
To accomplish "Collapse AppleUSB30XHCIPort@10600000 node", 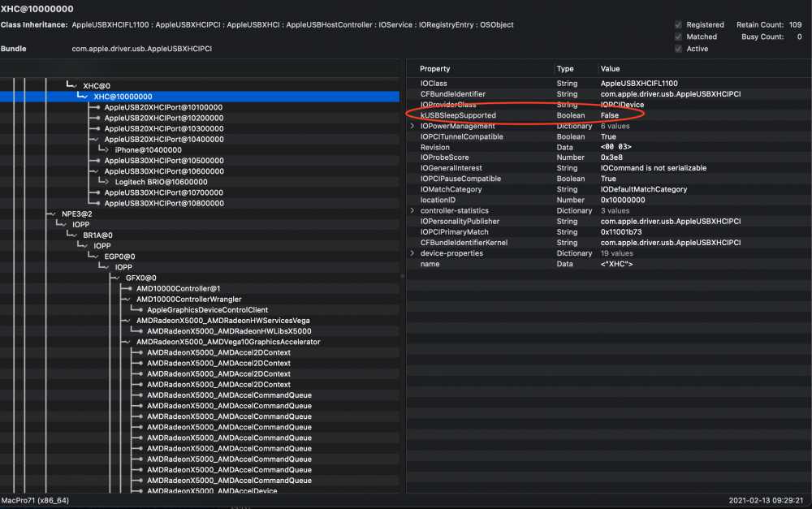I will coord(95,171).
